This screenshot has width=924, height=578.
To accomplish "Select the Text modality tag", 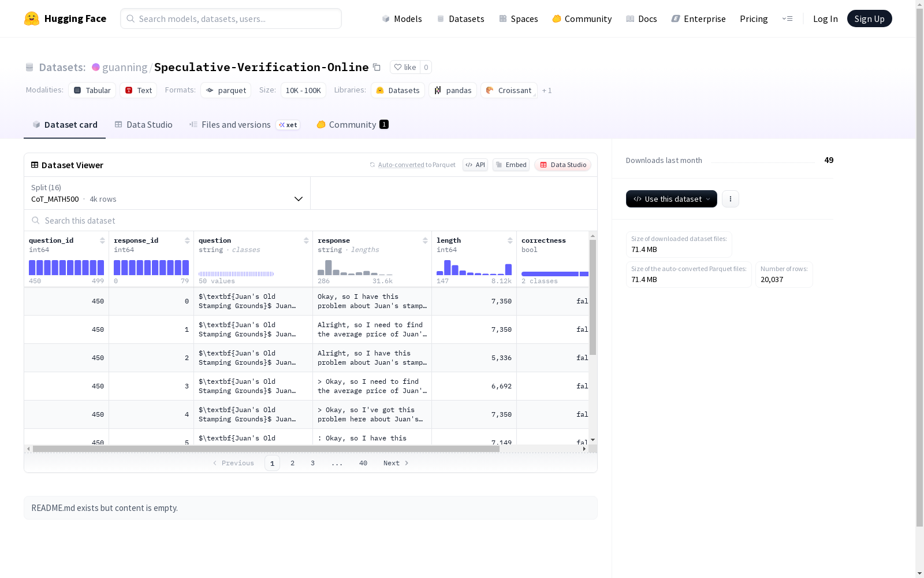I will click(x=139, y=90).
